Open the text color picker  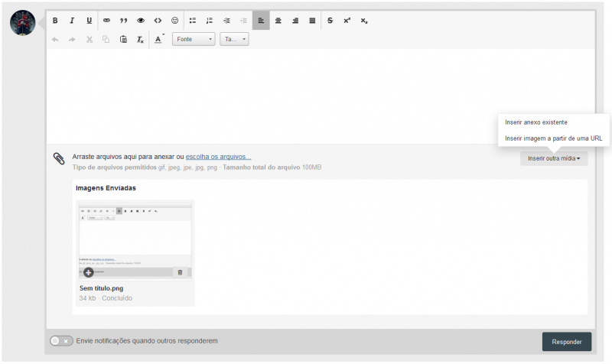pyautogui.click(x=159, y=39)
